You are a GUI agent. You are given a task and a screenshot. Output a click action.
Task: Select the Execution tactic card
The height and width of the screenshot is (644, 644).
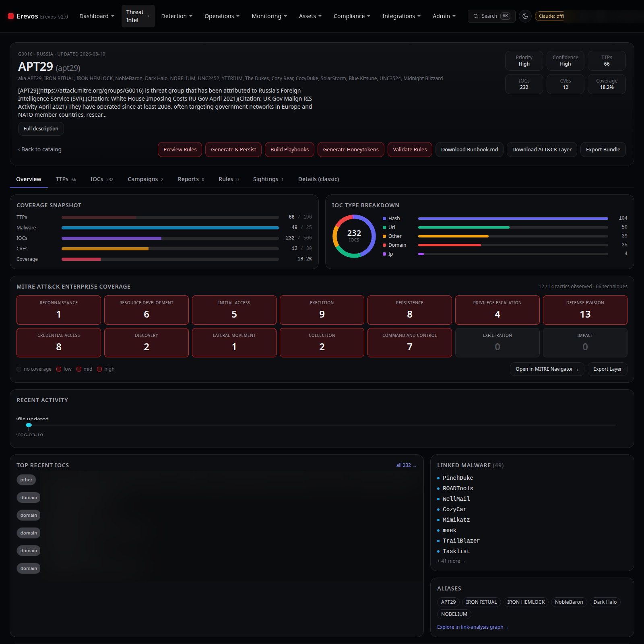pyautogui.click(x=322, y=310)
